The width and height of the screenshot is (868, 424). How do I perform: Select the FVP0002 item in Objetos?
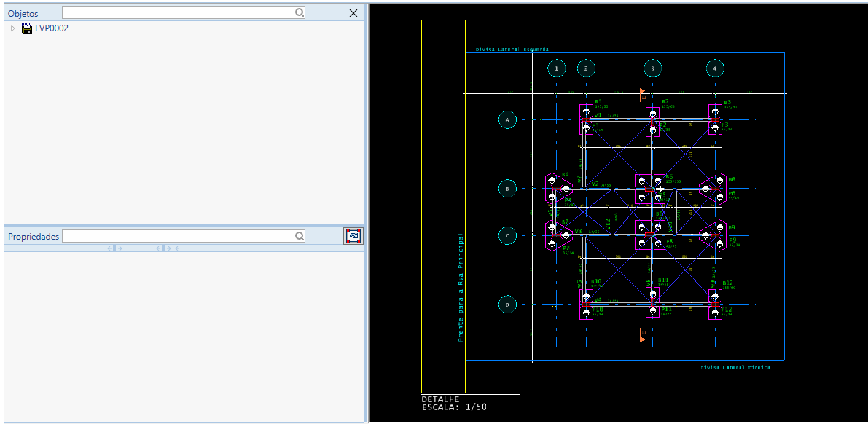pos(52,28)
